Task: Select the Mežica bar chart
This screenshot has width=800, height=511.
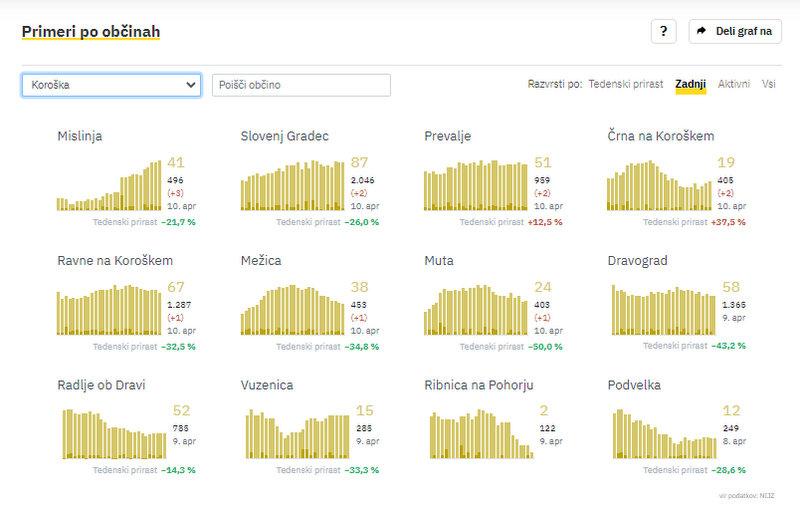Action: [x=293, y=309]
